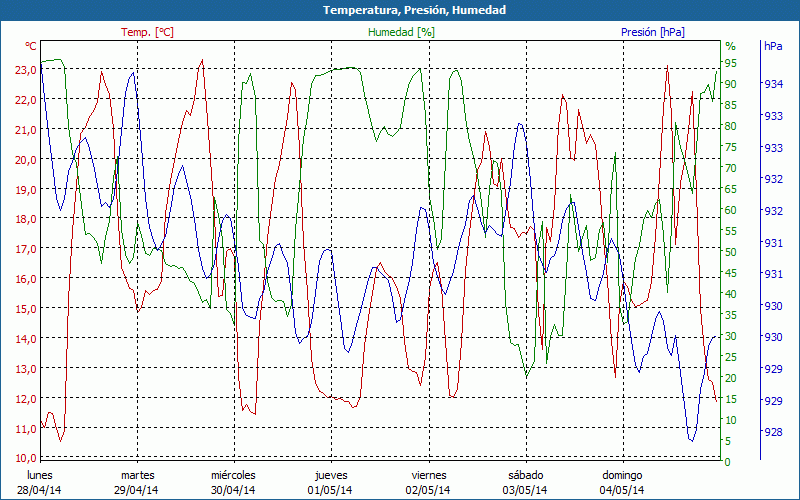This screenshot has width=800, height=500.
Task: Click the green % unit label
Action: tap(730, 46)
